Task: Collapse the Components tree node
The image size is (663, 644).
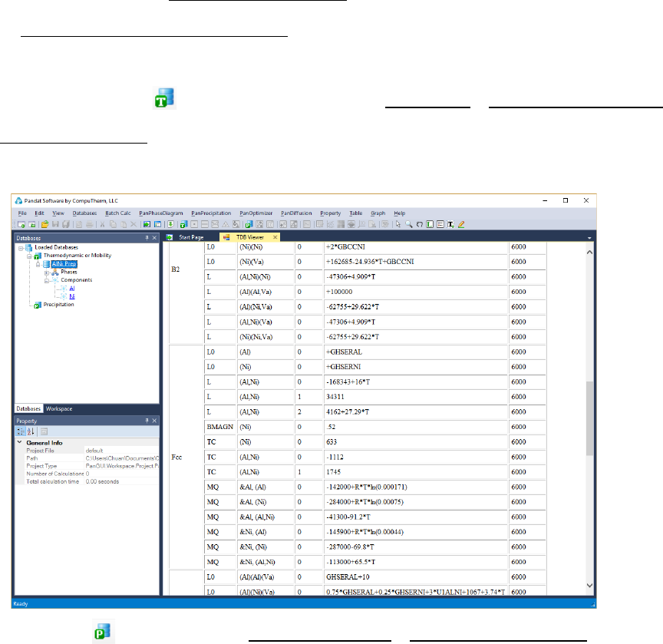Action: click(x=47, y=281)
